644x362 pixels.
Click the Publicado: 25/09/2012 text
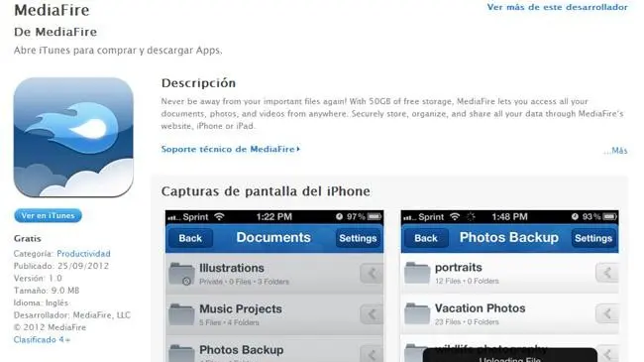(x=61, y=266)
